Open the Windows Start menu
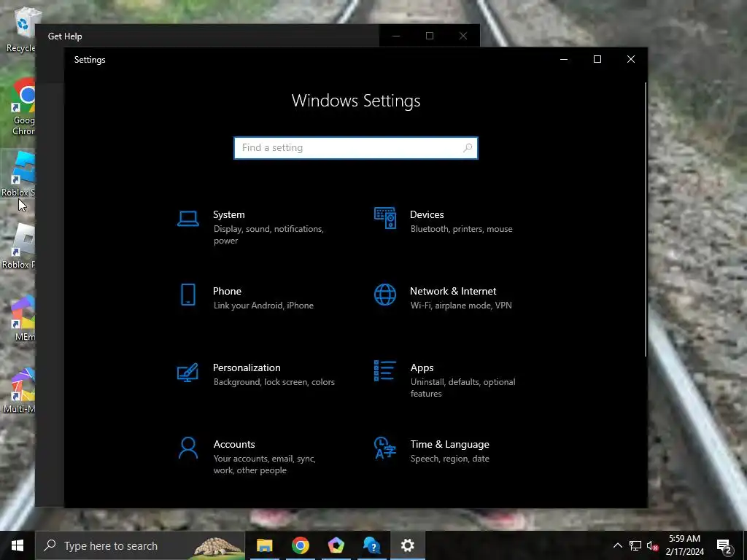This screenshot has height=560, width=747. (x=18, y=545)
